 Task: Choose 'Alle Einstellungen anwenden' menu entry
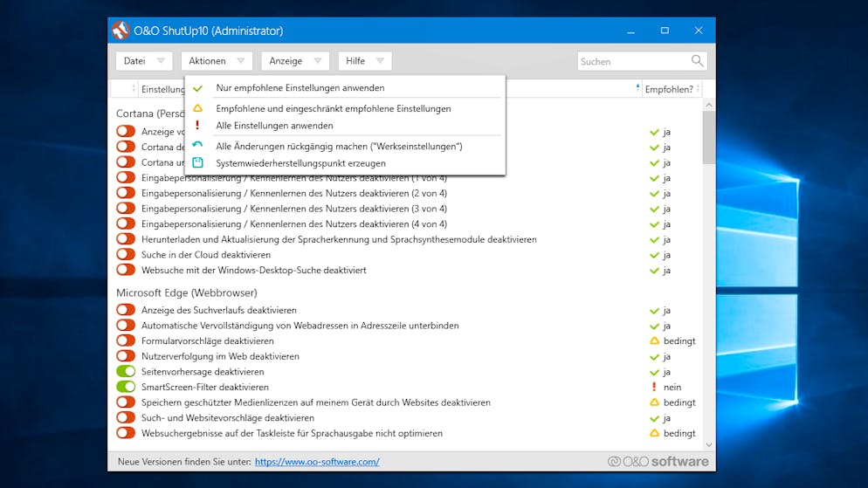[x=345, y=126]
